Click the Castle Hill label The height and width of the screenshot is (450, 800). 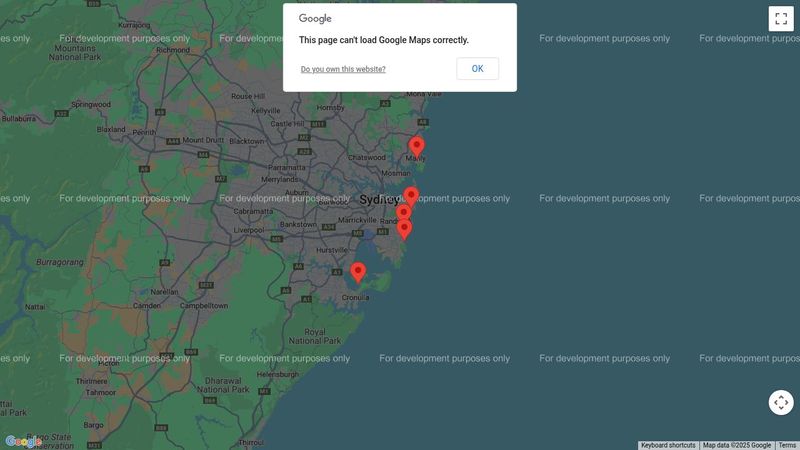pos(287,124)
